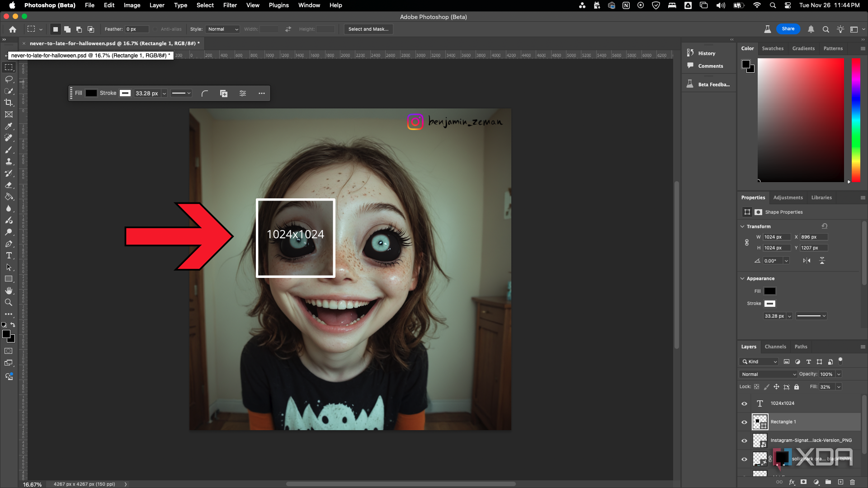This screenshot has height=488, width=868.
Task: Select the Type tool in the toolbar
Action: [9, 255]
